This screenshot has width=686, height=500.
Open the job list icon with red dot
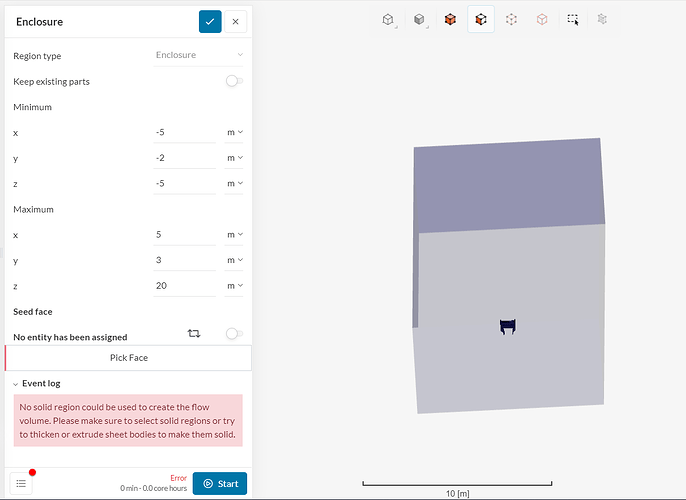coord(21,483)
